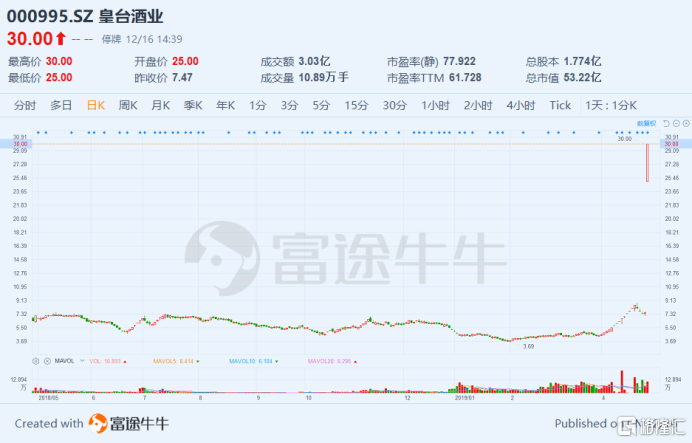
Task: Select the 季K quarterly chart tab
Action: pyautogui.click(x=193, y=105)
